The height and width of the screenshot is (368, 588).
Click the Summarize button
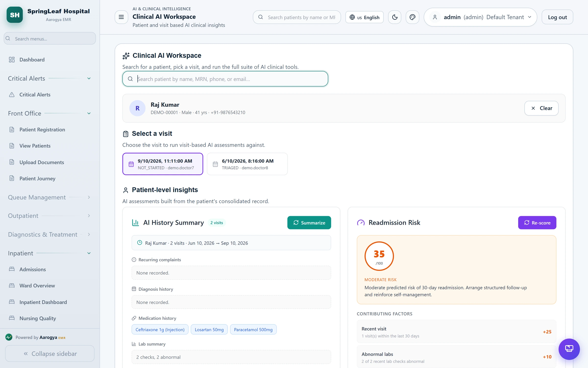309,223
